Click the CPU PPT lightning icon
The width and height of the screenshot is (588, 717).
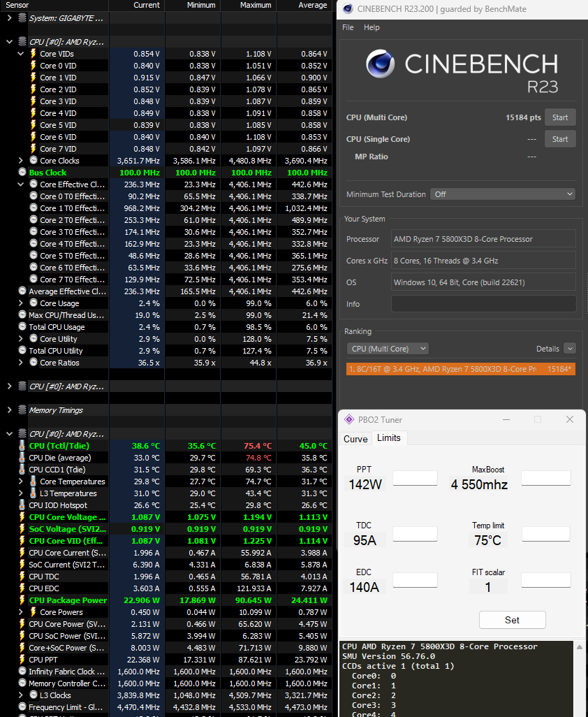point(22,660)
